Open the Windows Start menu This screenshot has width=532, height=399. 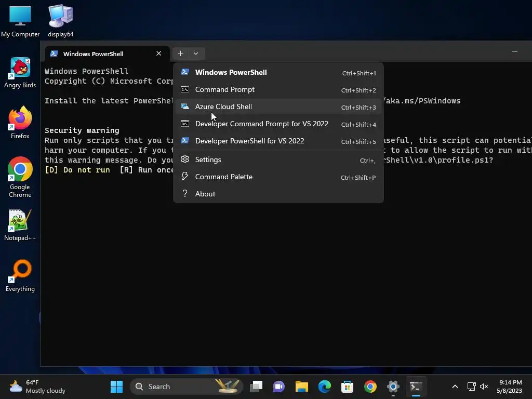tap(117, 387)
